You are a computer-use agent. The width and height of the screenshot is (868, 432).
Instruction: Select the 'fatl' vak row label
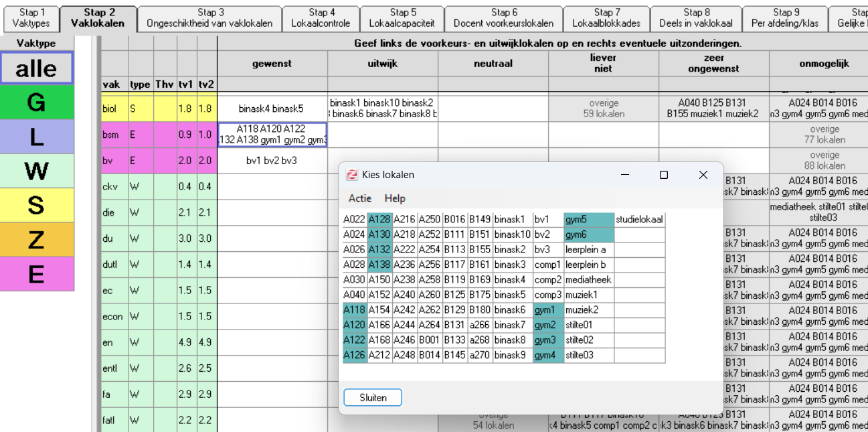(x=114, y=421)
